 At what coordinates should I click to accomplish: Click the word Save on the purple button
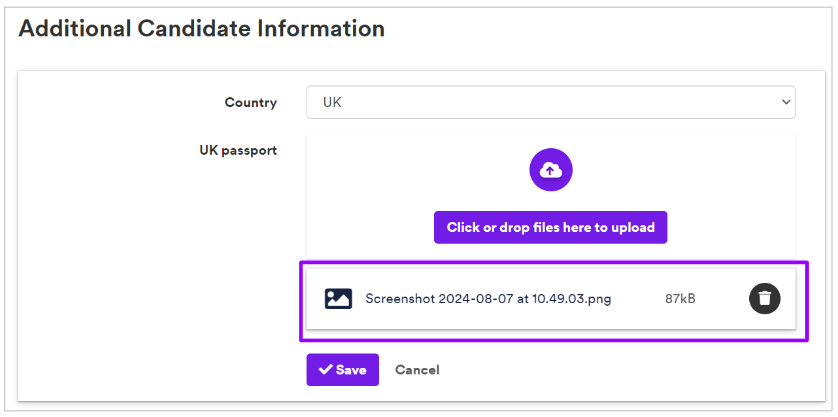(351, 370)
